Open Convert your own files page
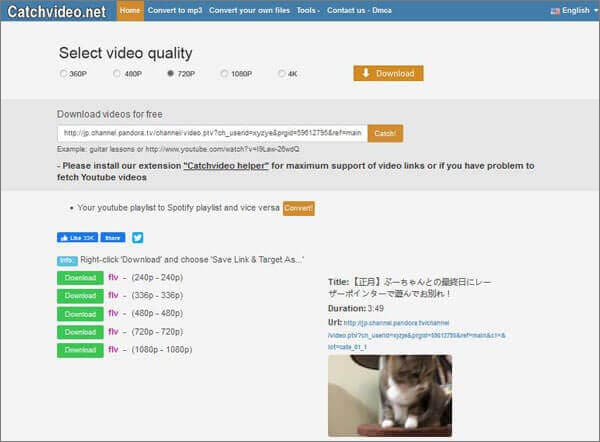The image size is (600, 442). [x=249, y=11]
